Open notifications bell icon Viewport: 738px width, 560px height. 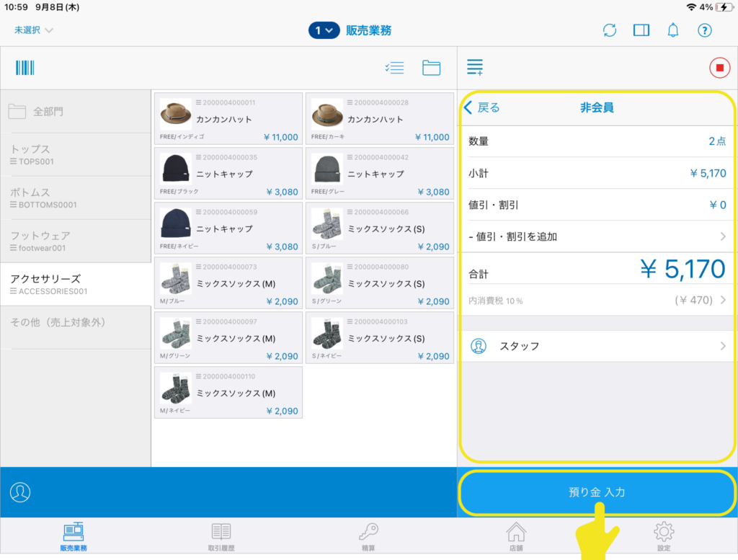[x=673, y=30]
